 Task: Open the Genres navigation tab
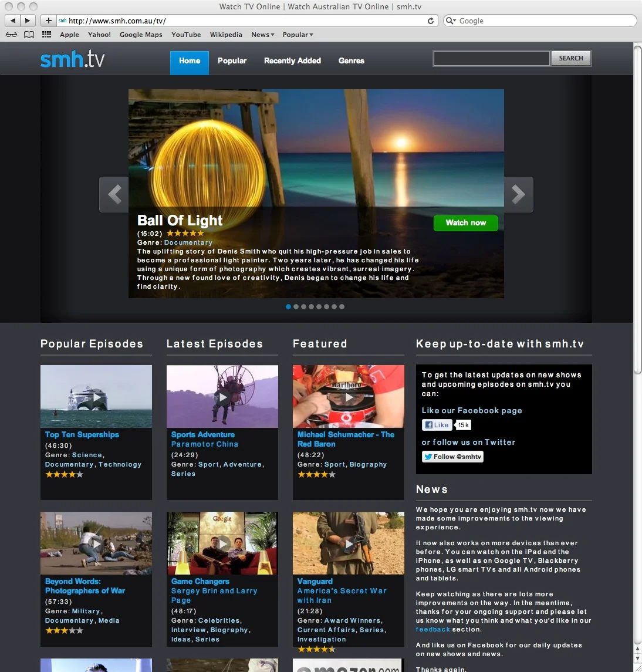352,61
